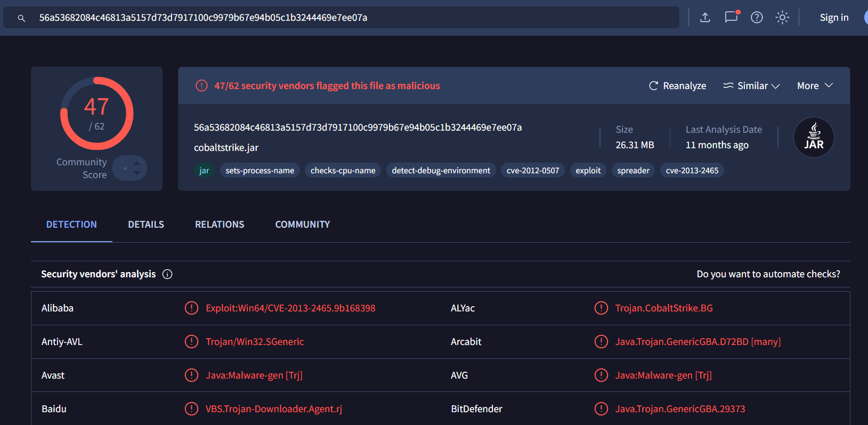
Task: Select the jar tag
Action: click(204, 171)
